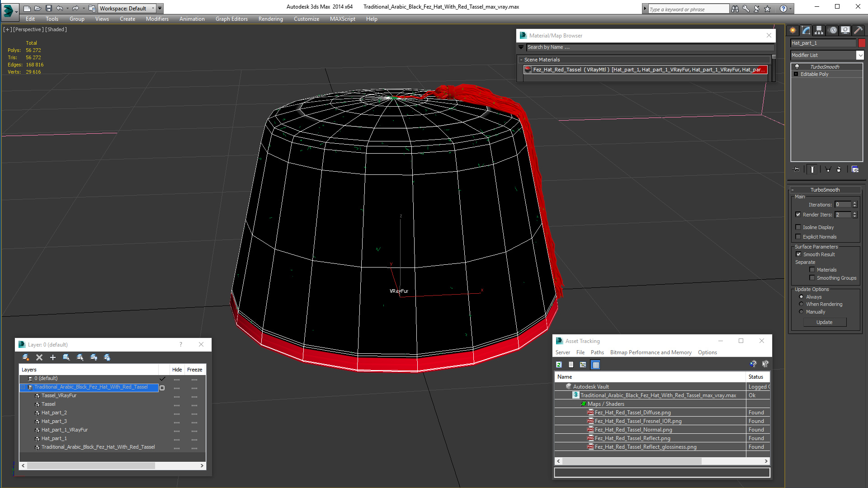Click the binoculars search icon in title bar
Viewport: 868px width, 488px height.
coord(735,9)
